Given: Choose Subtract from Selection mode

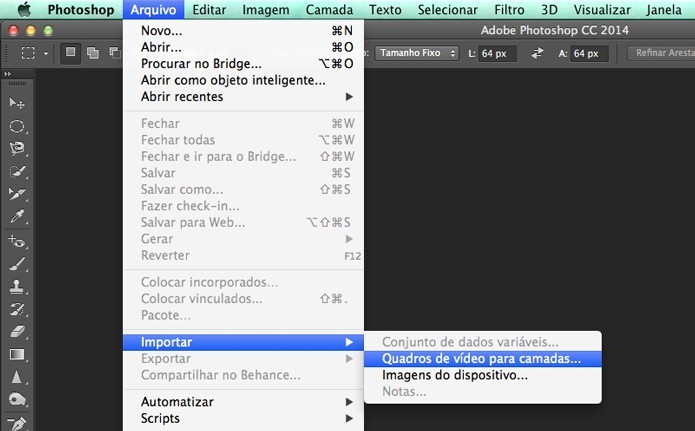Looking at the screenshot, I should click(115, 53).
